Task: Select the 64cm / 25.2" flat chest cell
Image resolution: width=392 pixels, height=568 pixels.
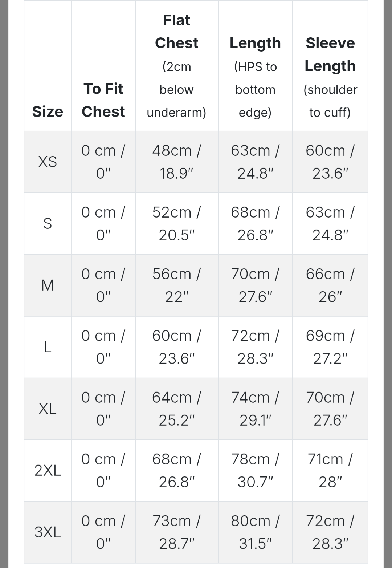Action: (x=176, y=409)
